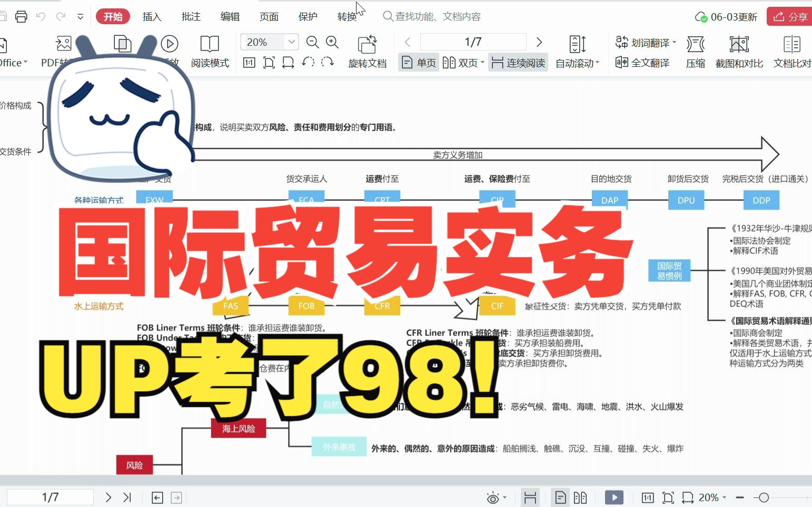
Task: Click the 旋转文档 rotate document tool
Action: tap(367, 52)
